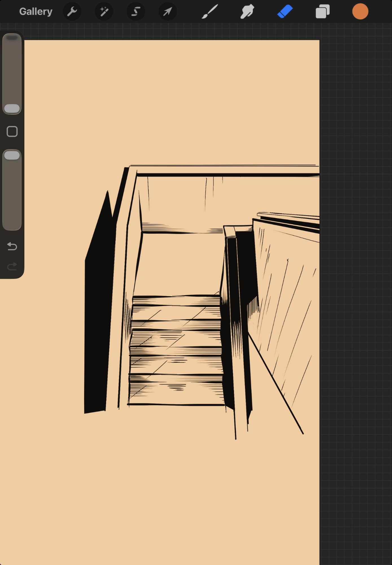Open the Adjustments magic wand menu
Image resolution: width=392 pixels, height=565 pixels.
(104, 12)
